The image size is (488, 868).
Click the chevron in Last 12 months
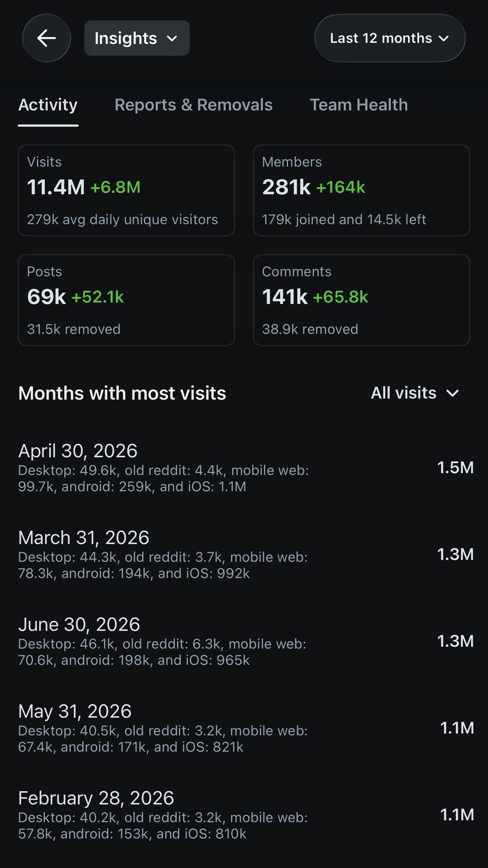click(444, 38)
